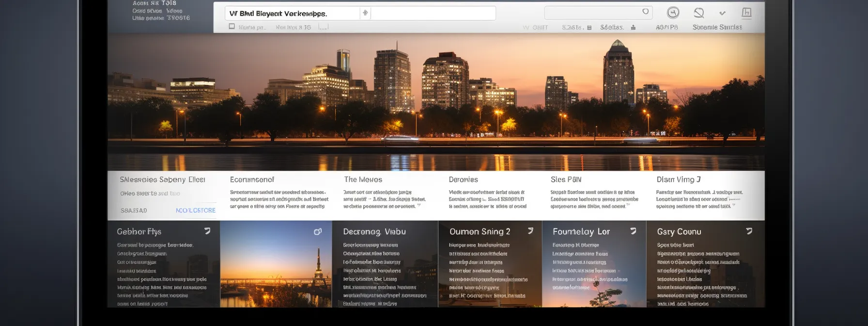Screen dimensions: 868x326
Task: Open the Oumon Sning 2 card title
Action: click(x=480, y=232)
